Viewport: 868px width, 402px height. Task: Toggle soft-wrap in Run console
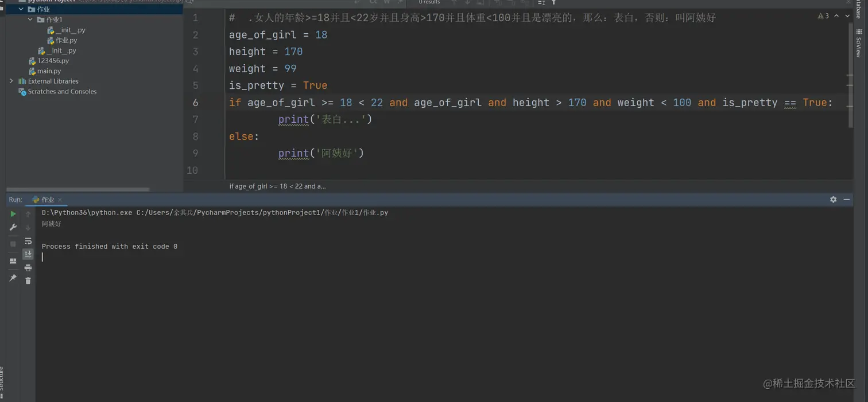[x=28, y=241]
